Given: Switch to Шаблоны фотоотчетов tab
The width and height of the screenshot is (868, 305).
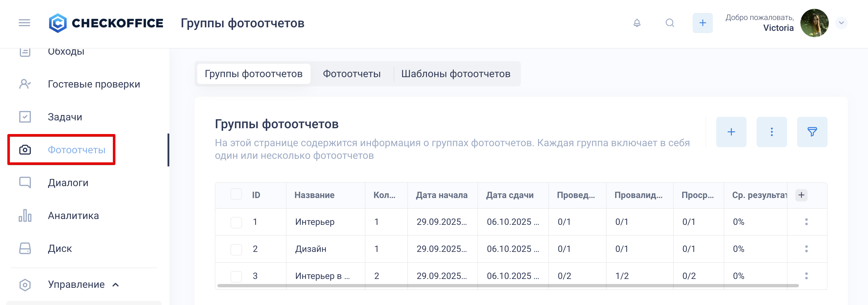Looking at the screenshot, I should pyautogui.click(x=456, y=74).
